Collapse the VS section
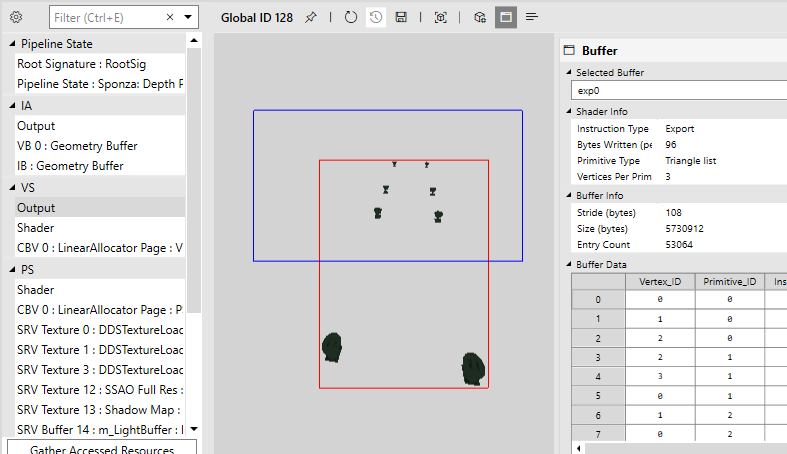 coord(12,188)
